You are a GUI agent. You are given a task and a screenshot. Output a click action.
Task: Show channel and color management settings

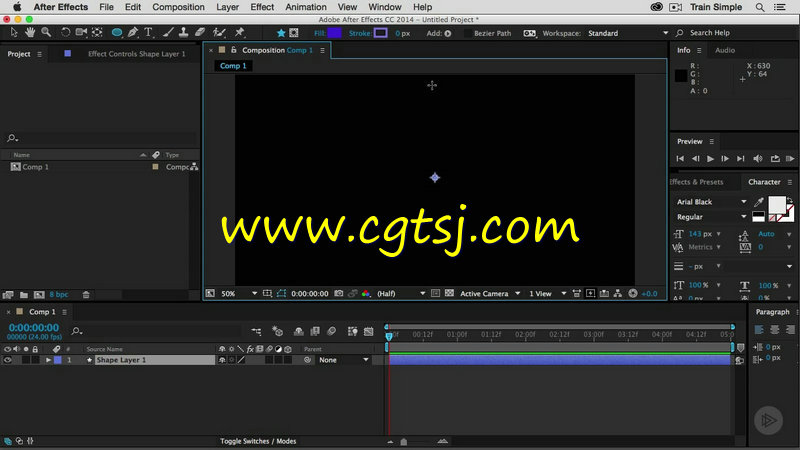click(366, 293)
